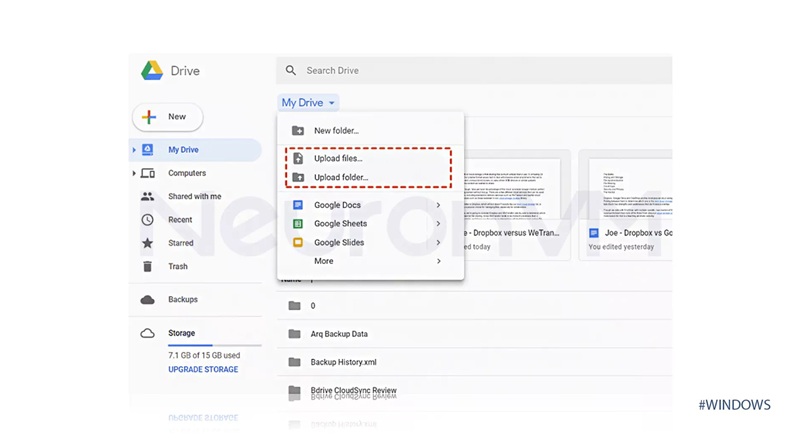Click the My Drive sidebar icon
Image resolution: width=800 pixels, height=445 pixels.
pos(147,150)
